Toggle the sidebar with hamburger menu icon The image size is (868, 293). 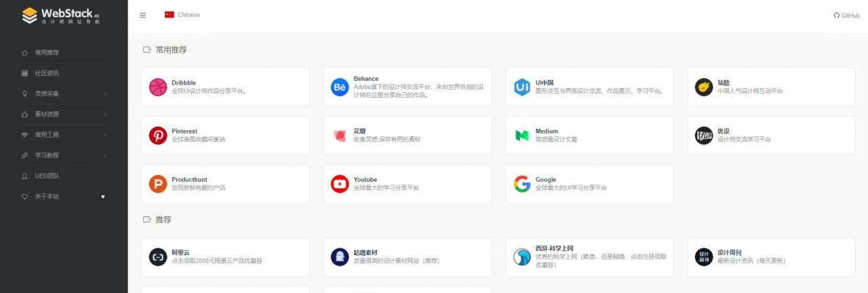(x=142, y=15)
